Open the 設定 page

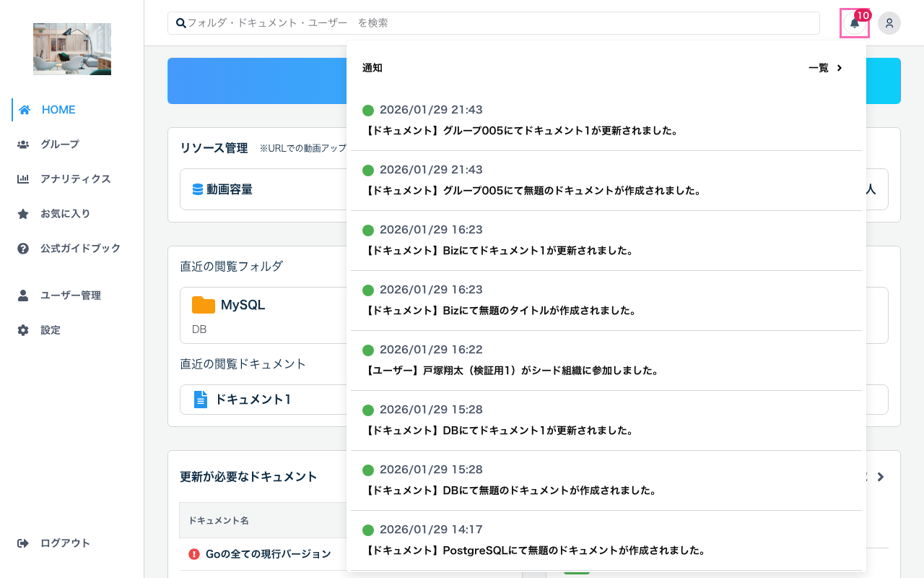[x=50, y=329]
